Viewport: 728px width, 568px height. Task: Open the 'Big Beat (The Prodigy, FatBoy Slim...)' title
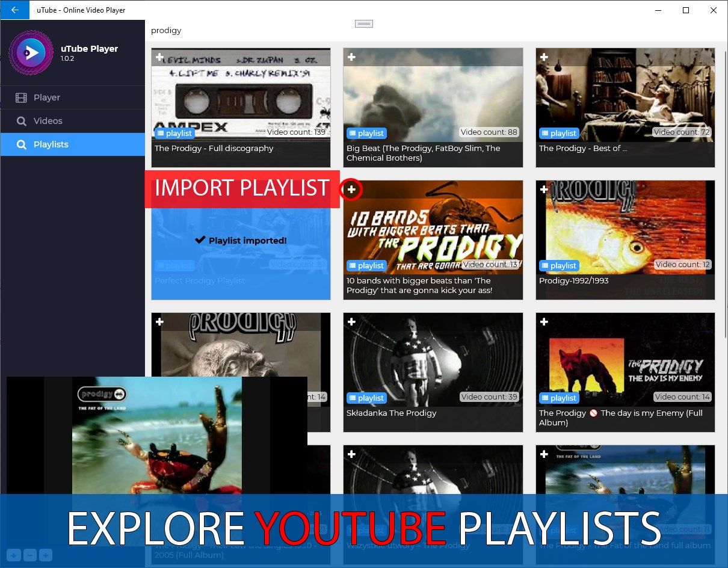coord(424,153)
